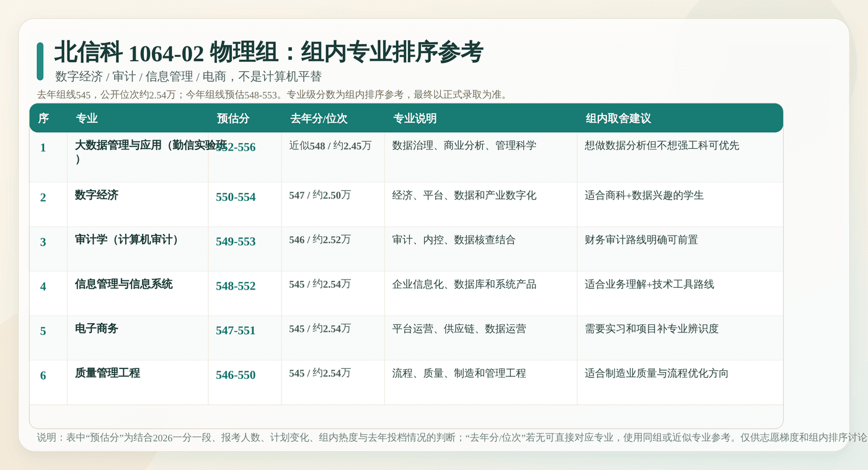Click estimated score 549-553
Viewport: 868px width, 470px height.
tap(236, 242)
